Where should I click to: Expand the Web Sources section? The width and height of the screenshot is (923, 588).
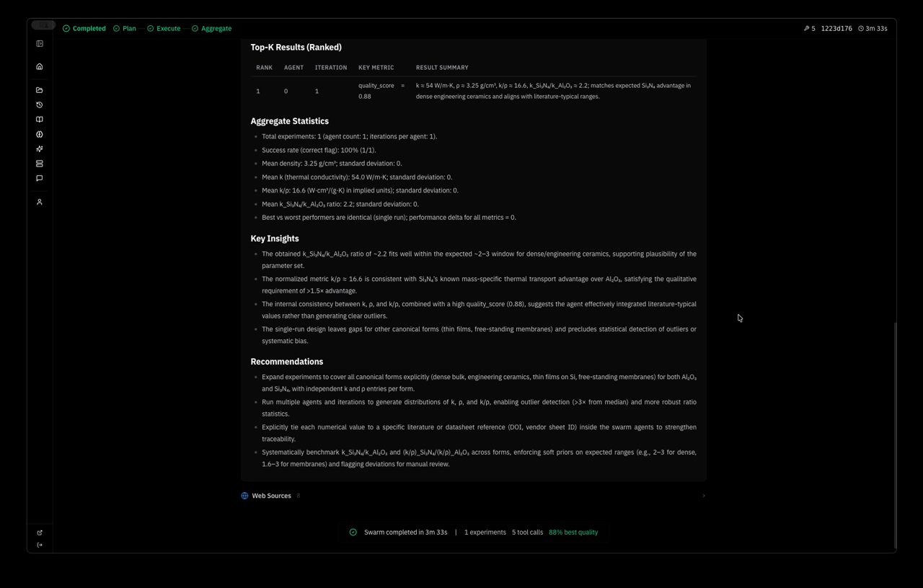703,495
